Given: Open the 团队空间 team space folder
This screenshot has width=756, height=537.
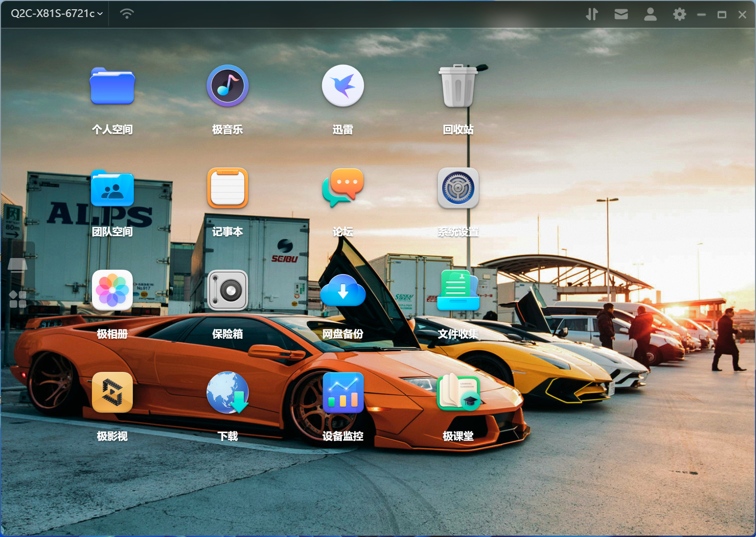Looking at the screenshot, I should tap(112, 189).
